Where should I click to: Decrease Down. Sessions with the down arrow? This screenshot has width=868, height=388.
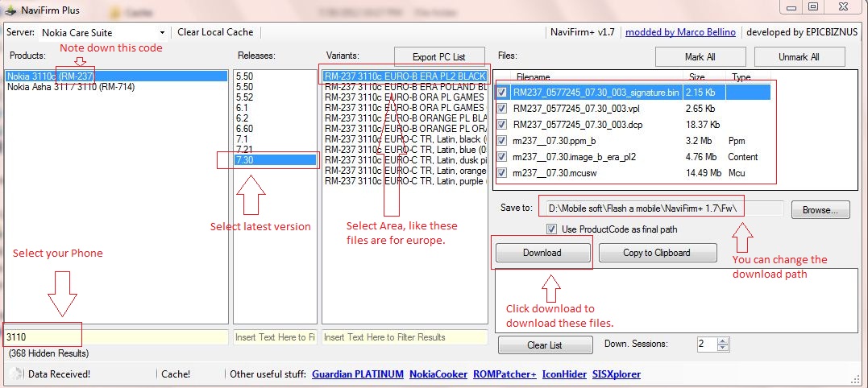[723, 348]
